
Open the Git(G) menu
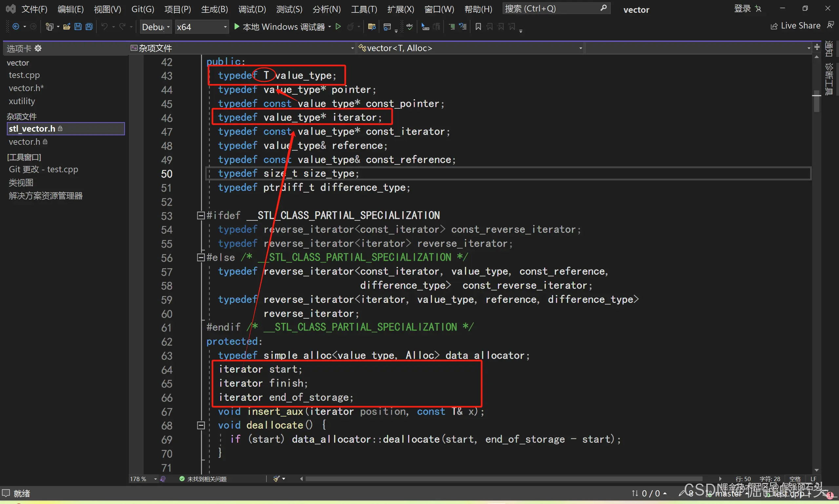[x=142, y=9]
